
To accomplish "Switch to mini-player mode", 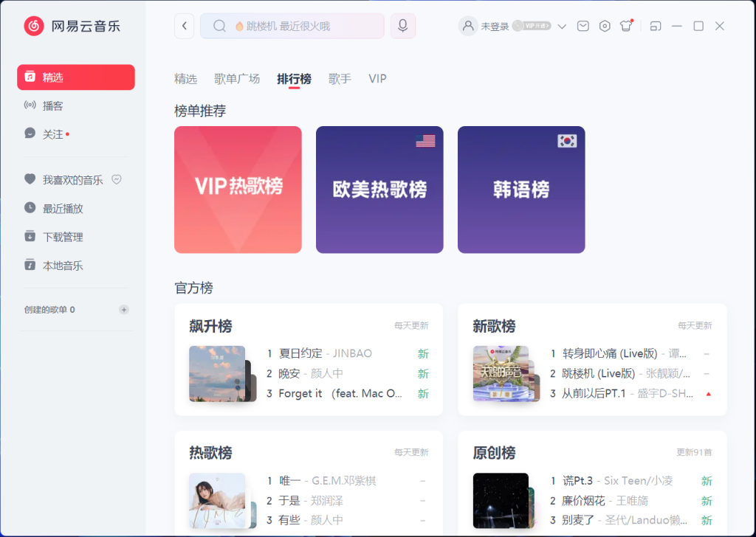I will [654, 25].
